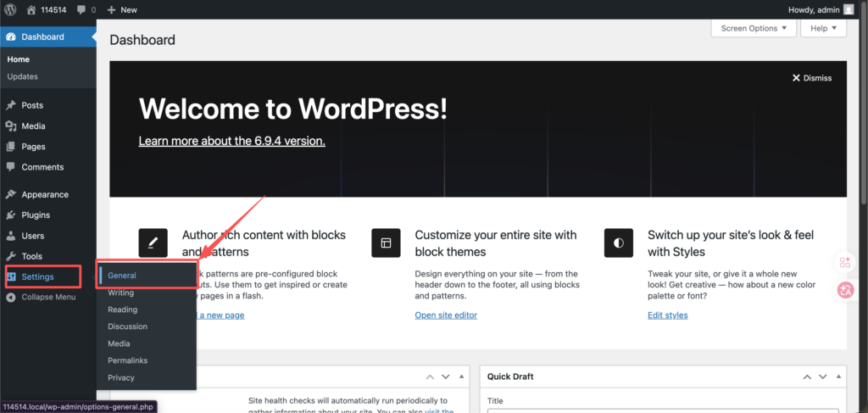Viewport: 868px width, 413px height.
Task: Click the Dashboard gauge icon in sidebar
Action: (x=11, y=37)
